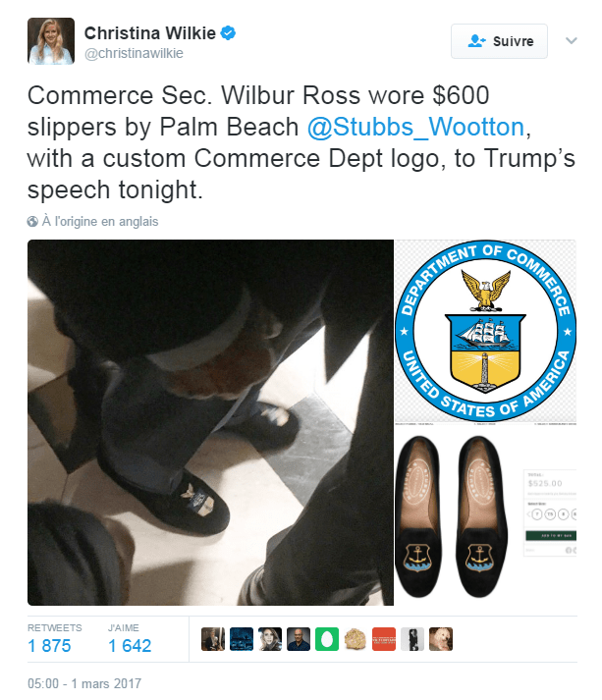Click the blue verified badge

228,33
